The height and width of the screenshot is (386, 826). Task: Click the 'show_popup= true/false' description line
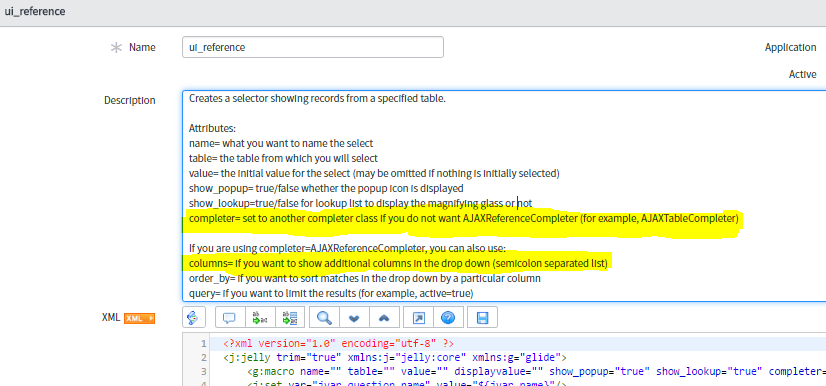tap(326, 188)
